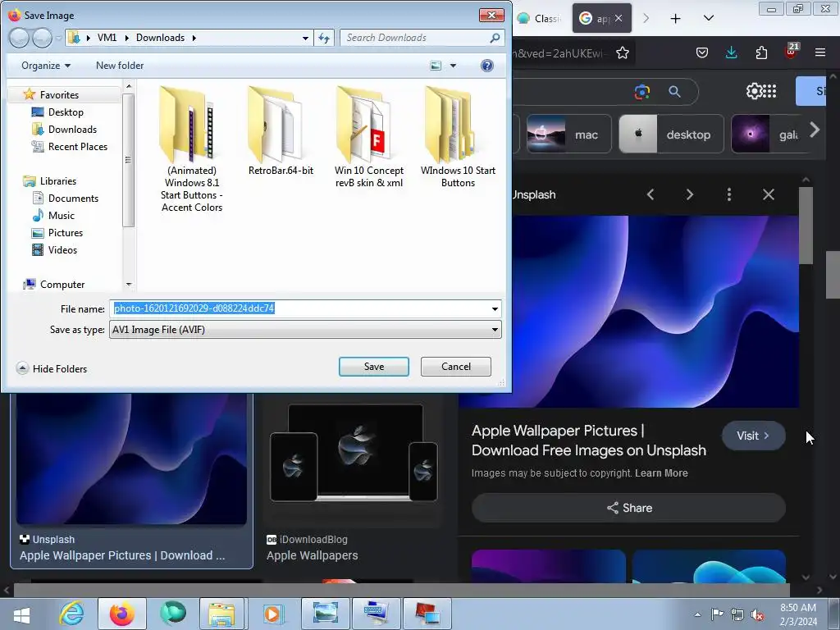Click the down arrow of the sidebar scrollbar
840x630 pixels.
[x=129, y=285]
